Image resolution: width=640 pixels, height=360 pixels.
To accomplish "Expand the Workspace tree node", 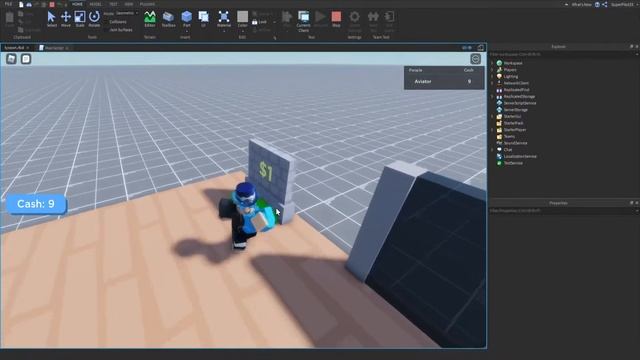I will pos(492,63).
